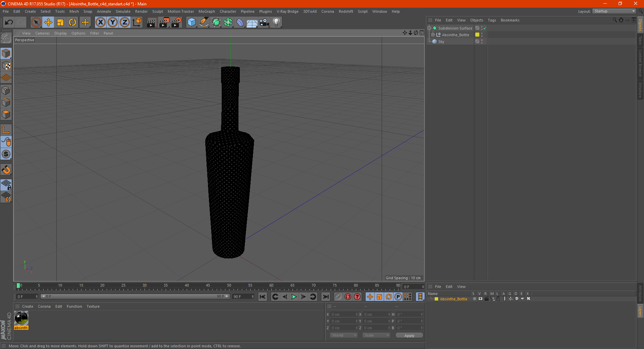This screenshot has width=644, height=349.
Task: Go to start of animation
Action: point(263,297)
